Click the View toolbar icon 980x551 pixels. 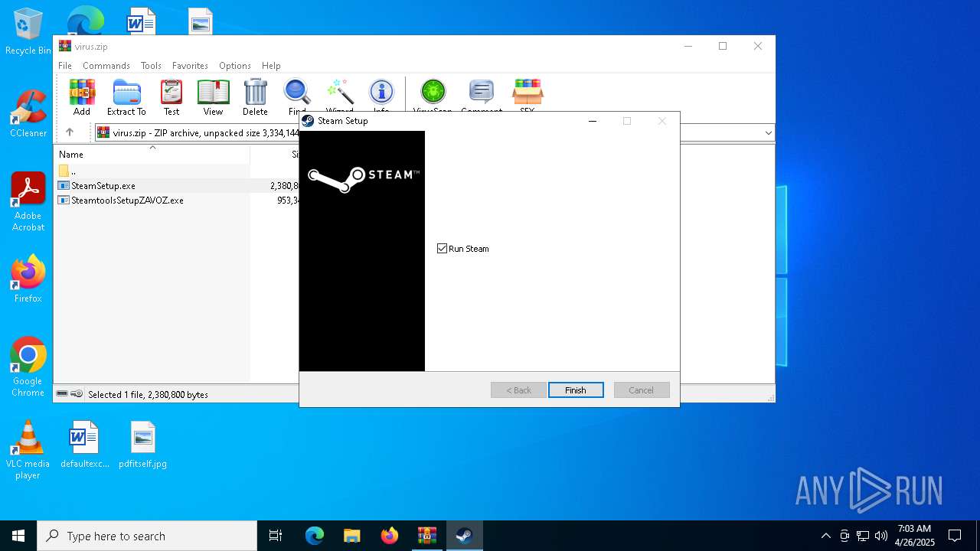click(213, 97)
